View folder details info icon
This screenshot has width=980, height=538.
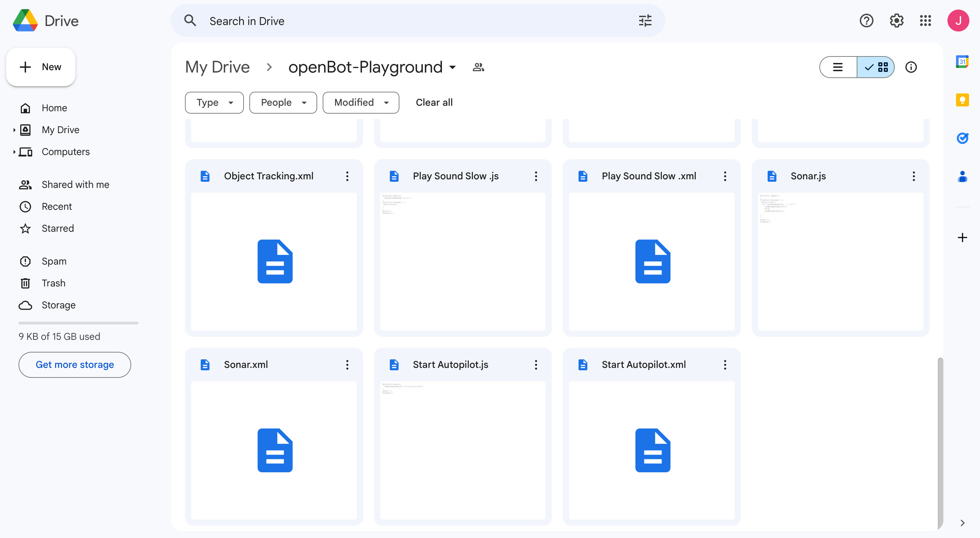(911, 67)
